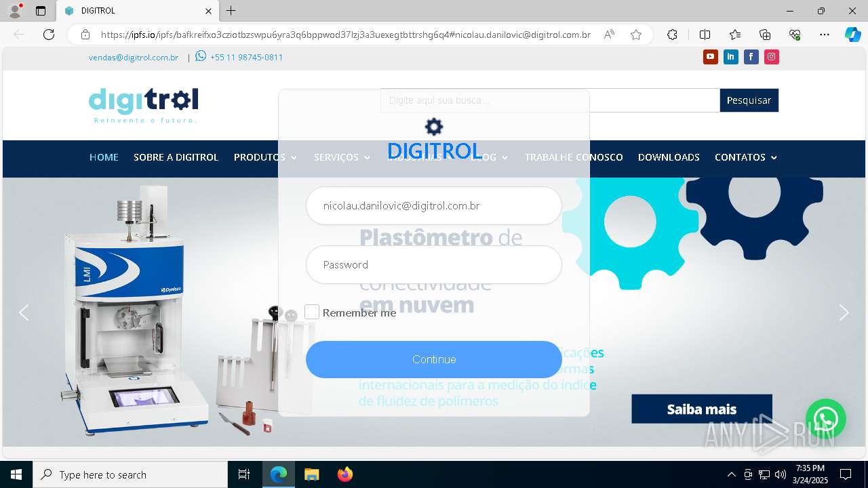The image size is (868, 488).
Task: Click the WhatsApp phone icon in header
Action: point(201,56)
